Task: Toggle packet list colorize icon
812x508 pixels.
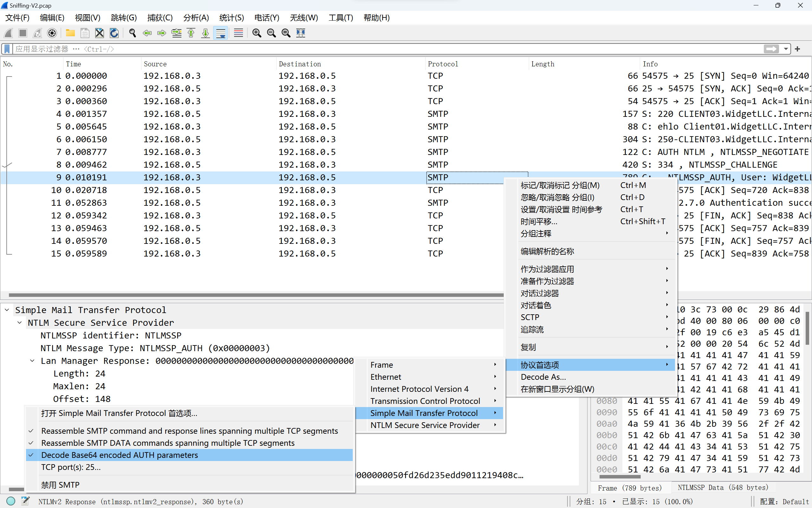Action: pyautogui.click(x=238, y=33)
